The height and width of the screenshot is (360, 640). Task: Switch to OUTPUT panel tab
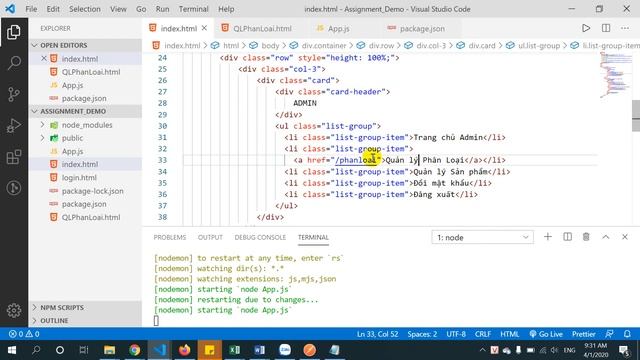pyautogui.click(x=210, y=237)
